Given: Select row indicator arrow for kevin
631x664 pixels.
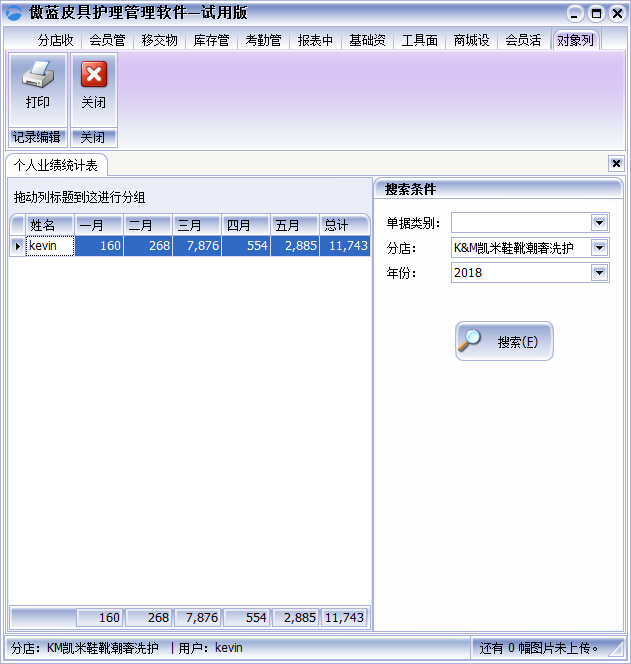Looking at the screenshot, I should click(17, 245).
